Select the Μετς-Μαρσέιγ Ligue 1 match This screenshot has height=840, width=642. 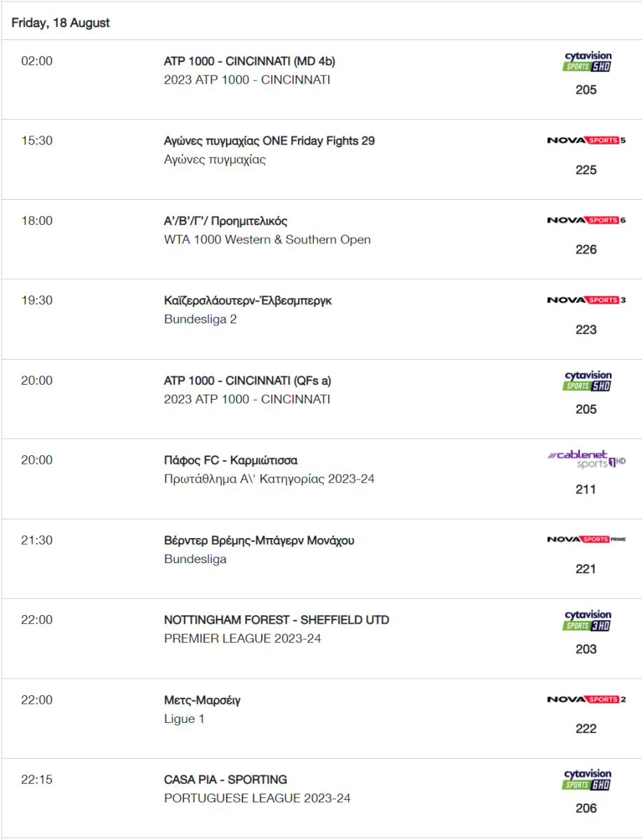click(203, 700)
